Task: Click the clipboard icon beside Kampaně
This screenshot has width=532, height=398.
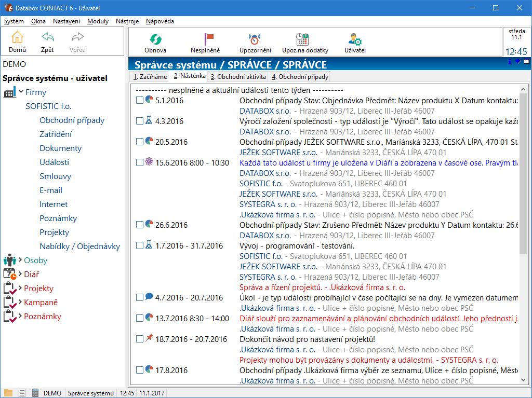Action: pyautogui.click(x=9, y=302)
